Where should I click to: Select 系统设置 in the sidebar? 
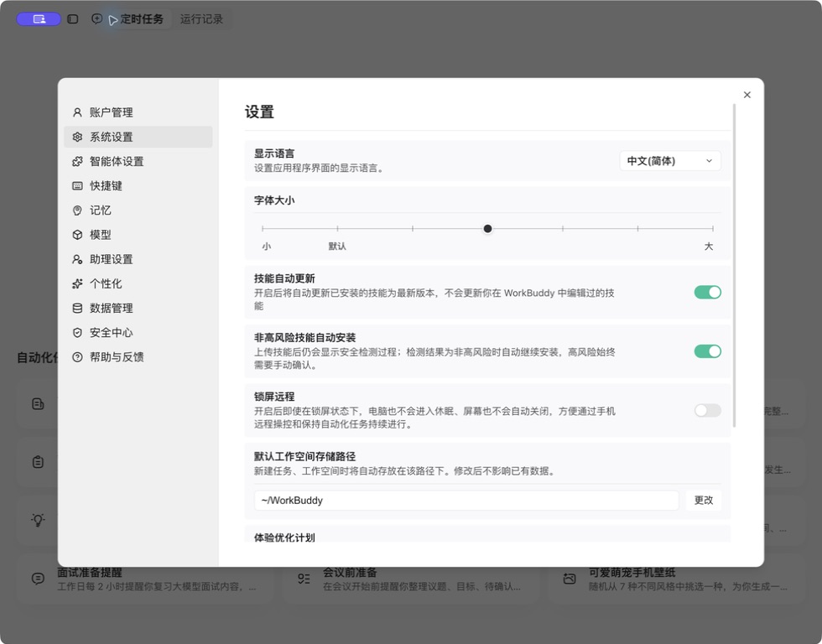138,137
